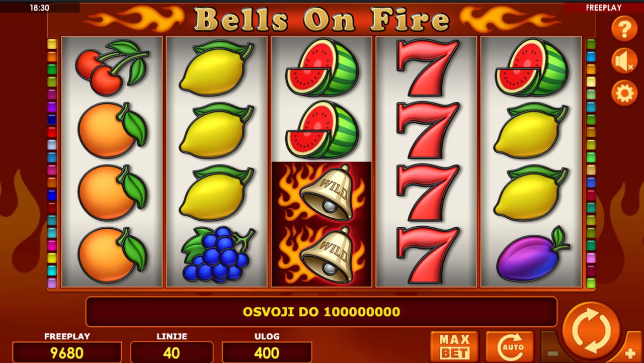Click the lower flaming Wild bell symbol

click(x=322, y=255)
